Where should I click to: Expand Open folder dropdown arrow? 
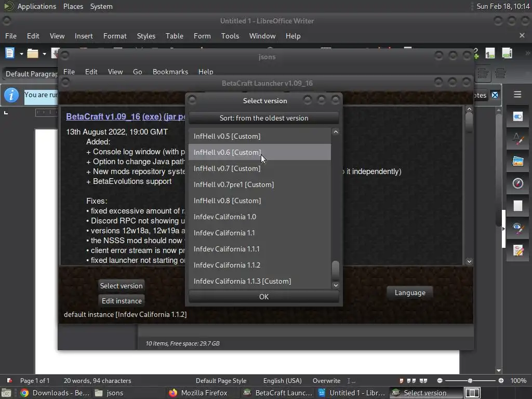tap(44, 54)
